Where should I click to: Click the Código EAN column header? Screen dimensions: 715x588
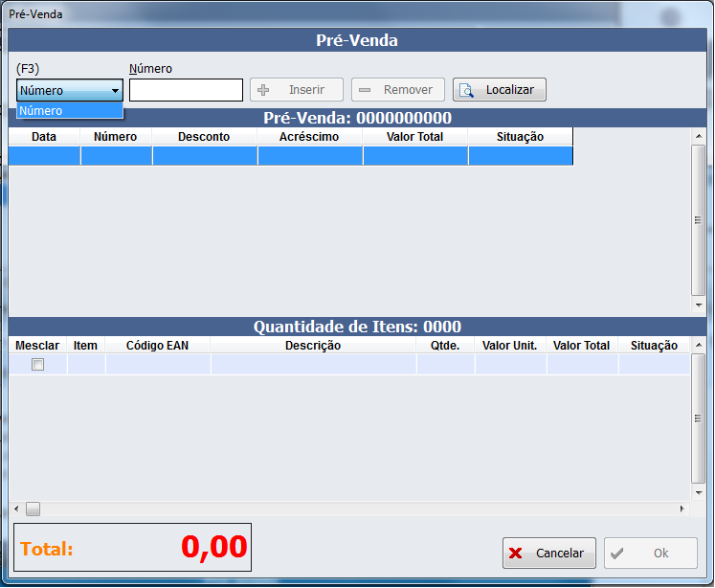coord(158,346)
